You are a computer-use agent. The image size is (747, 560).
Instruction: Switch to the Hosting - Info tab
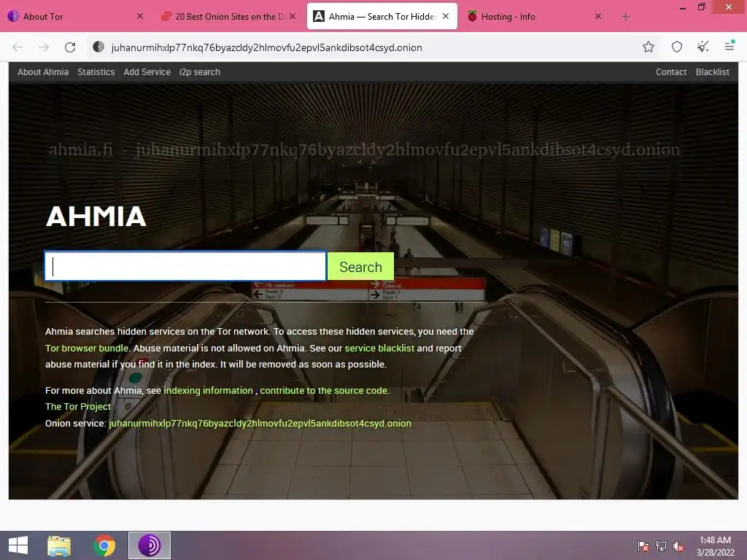533,17
